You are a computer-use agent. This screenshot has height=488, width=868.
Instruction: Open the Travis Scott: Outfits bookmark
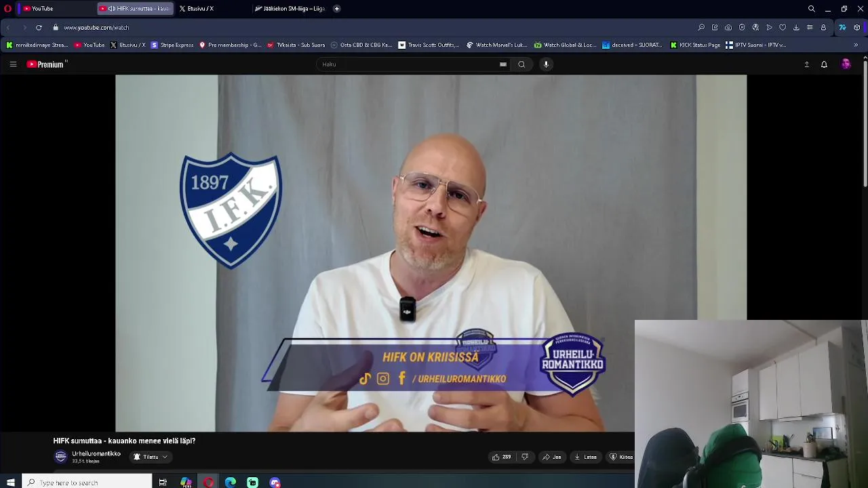pyautogui.click(x=429, y=45)
